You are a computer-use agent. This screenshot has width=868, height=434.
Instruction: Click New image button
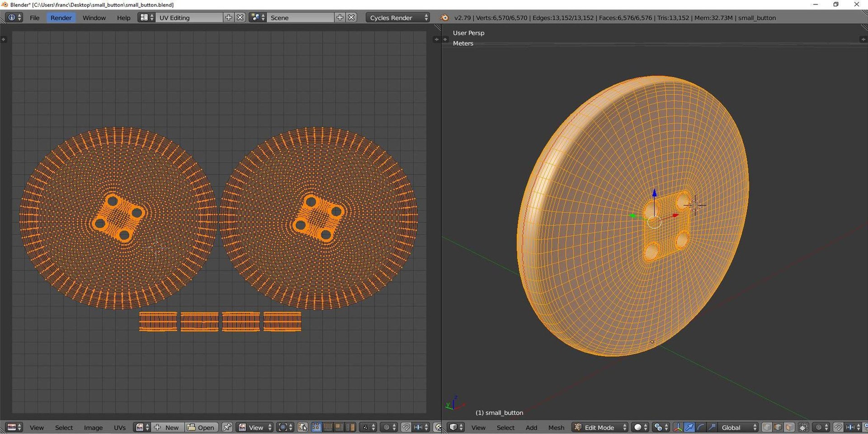(x=167, y=427)
